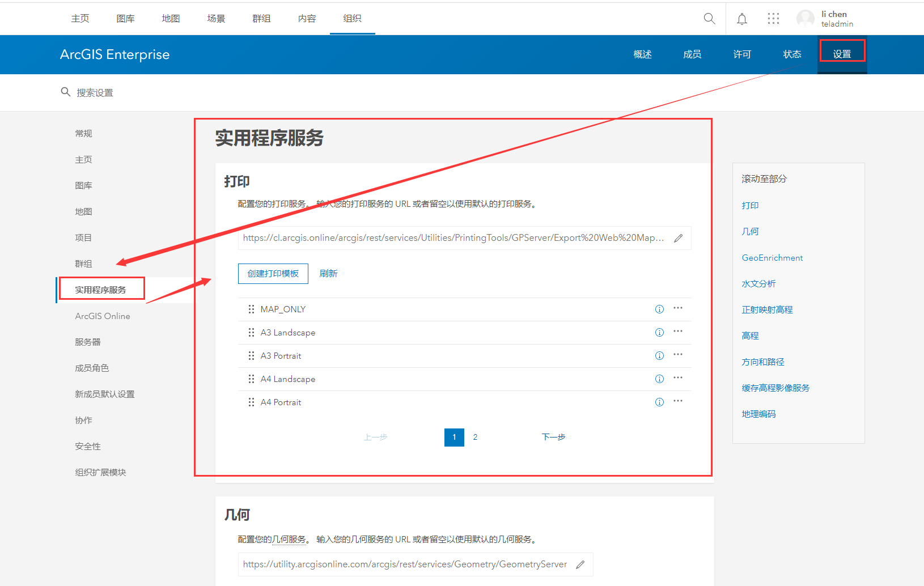This screenshot has width=924, height=586.
Task: Open 主页 settings in sidebar
Action: point(84,160)
